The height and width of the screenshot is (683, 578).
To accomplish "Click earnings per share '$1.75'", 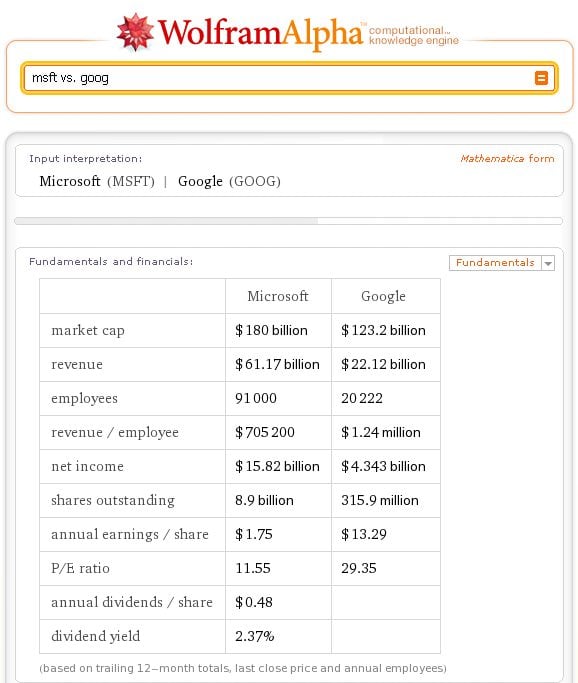I will point(254,534).
